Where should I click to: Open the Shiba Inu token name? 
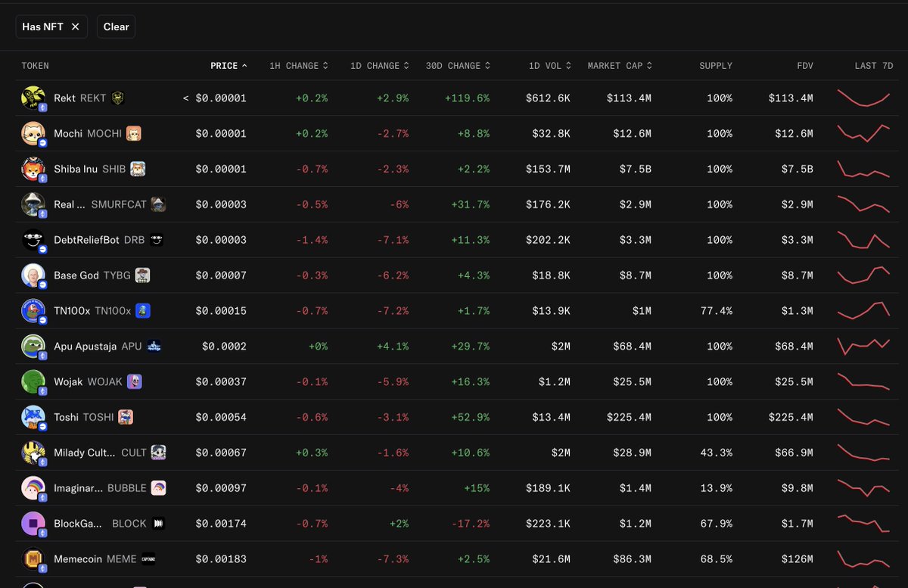coord(76,170)
